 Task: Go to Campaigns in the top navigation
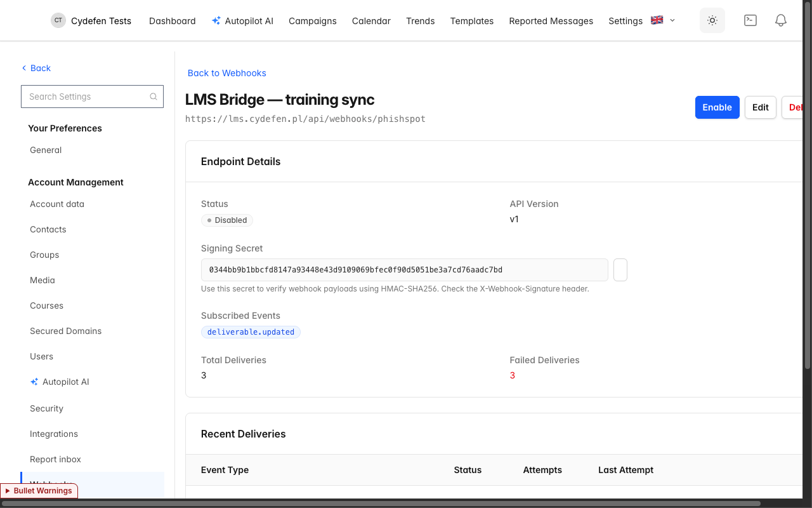[313, 21]
